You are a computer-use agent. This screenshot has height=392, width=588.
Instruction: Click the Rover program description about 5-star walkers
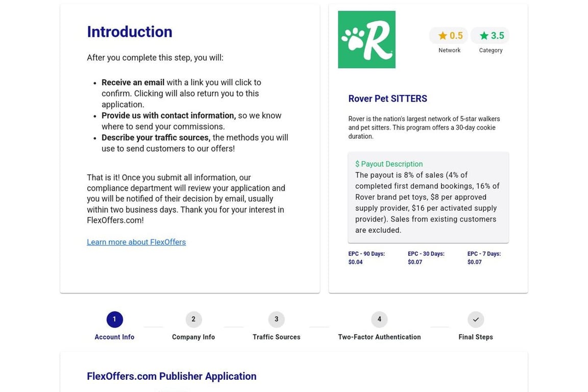pos(424,128)
